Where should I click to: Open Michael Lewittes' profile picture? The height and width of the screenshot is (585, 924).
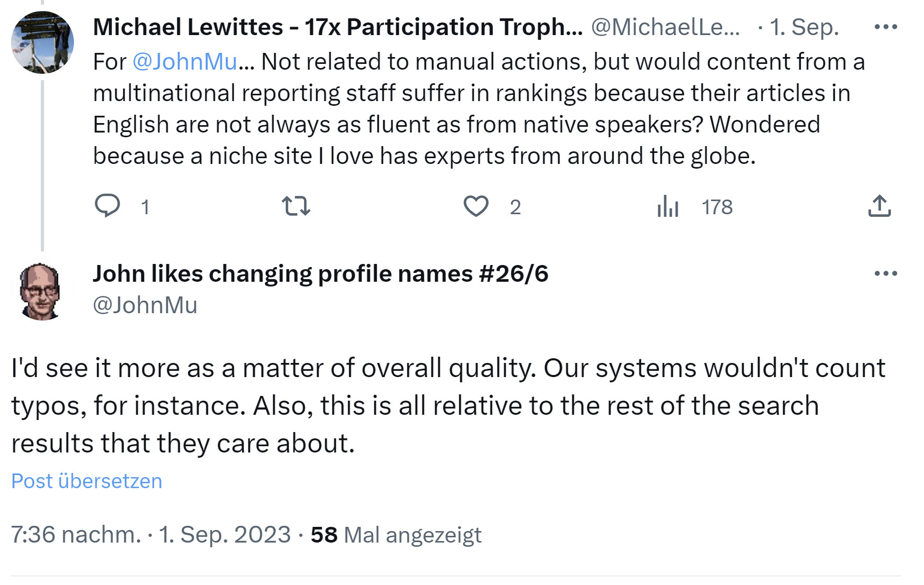42,42
